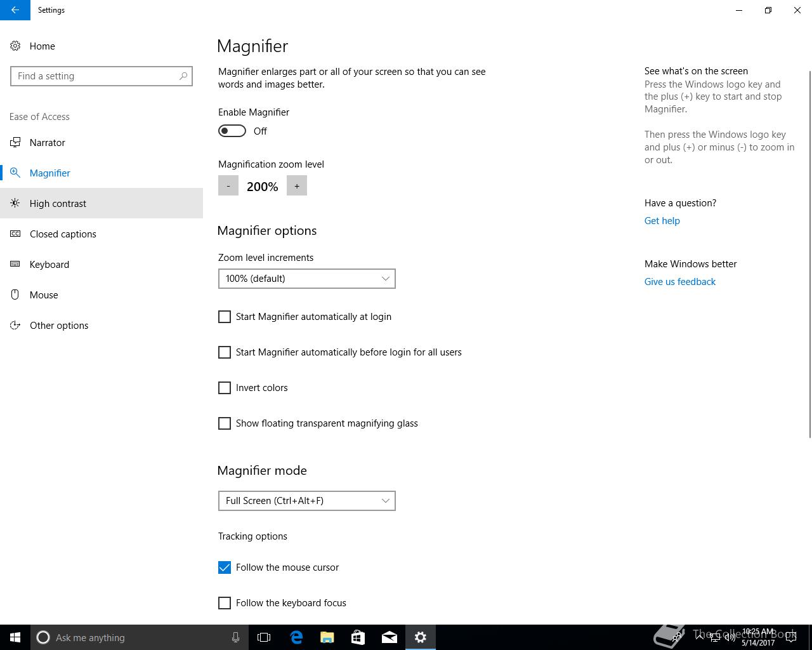Check Follow the keyboard focus
Screen dimensions: 812x650
tap(225, 603)
